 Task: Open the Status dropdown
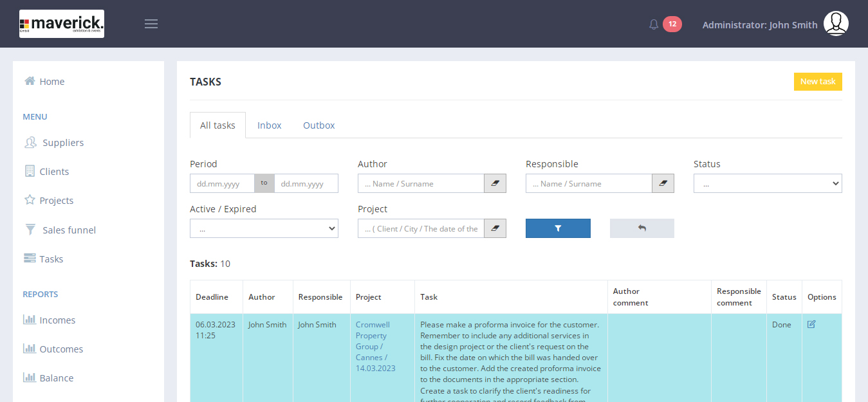767,183
